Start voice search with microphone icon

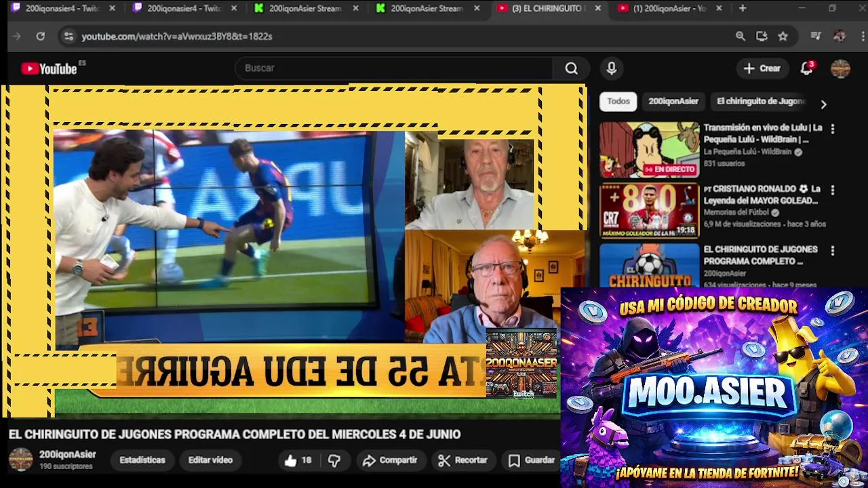[x=612, y=68]
